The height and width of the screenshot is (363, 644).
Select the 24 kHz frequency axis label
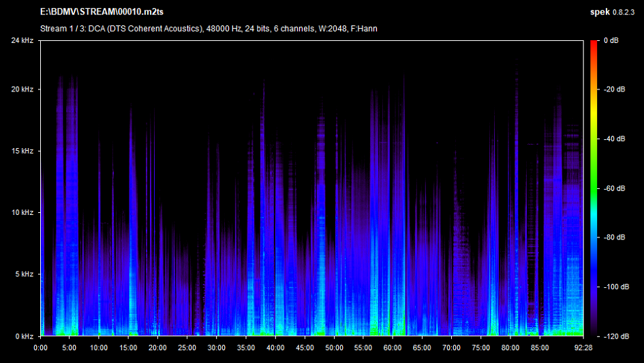(x=22, y=41)
